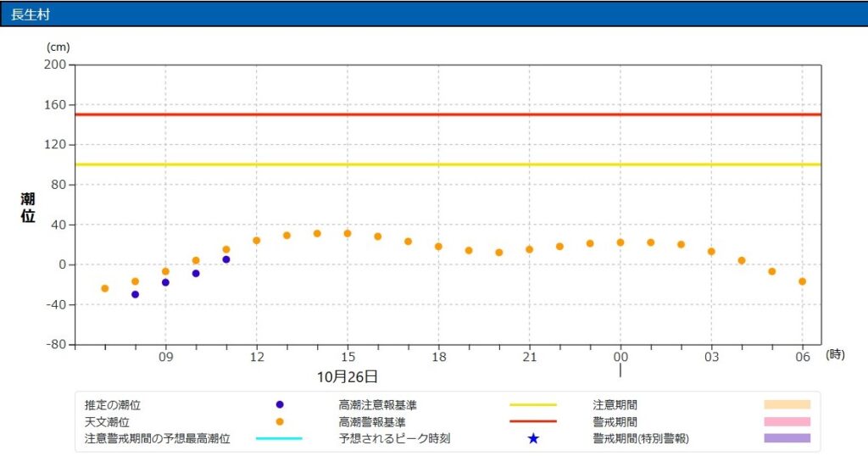Image resolution: width=868 pixels, height=456 pixels.
Task: Click the 06 hour label on the x-axis
Action: point(803,357)
